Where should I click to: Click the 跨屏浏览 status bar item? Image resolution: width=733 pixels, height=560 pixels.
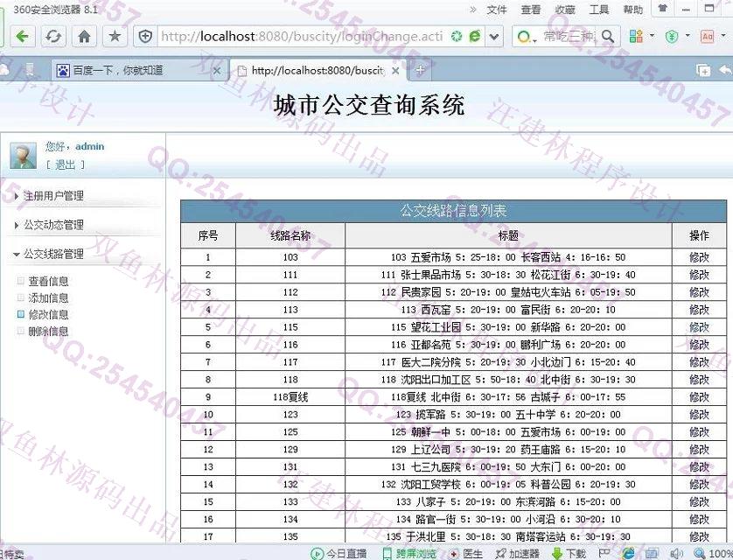(x=409, y=554)
